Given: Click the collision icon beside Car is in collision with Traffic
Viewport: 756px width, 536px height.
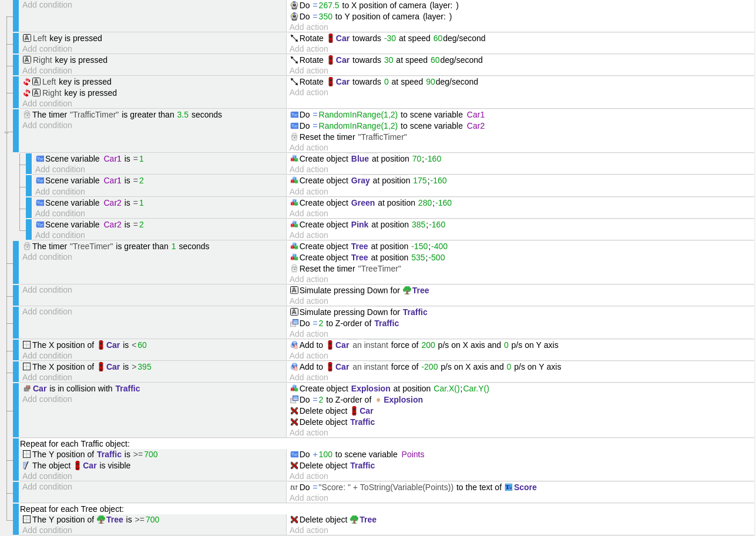Looking at the screenshot, I should (x=26, y=388).
